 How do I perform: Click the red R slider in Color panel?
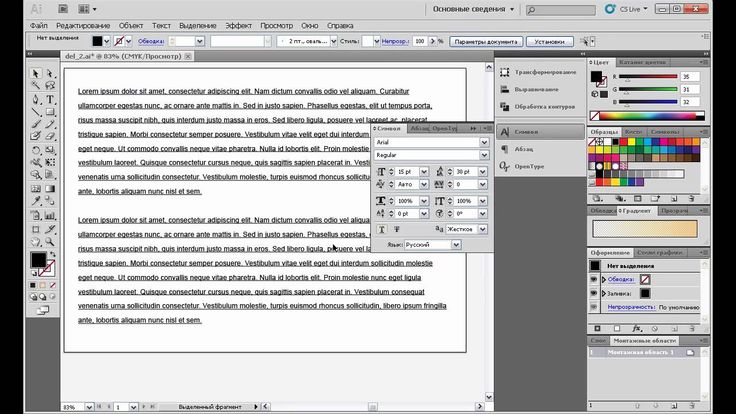[648, 77]
